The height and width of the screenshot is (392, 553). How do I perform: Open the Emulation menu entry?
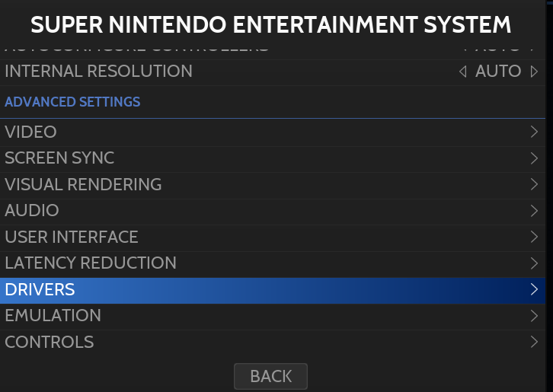tap(53, 315)
